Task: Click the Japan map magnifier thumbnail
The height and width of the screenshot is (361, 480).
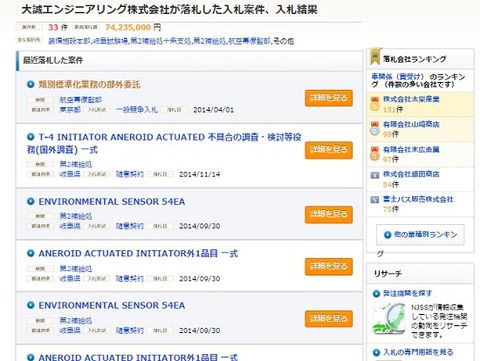Action: pos(389,319)
